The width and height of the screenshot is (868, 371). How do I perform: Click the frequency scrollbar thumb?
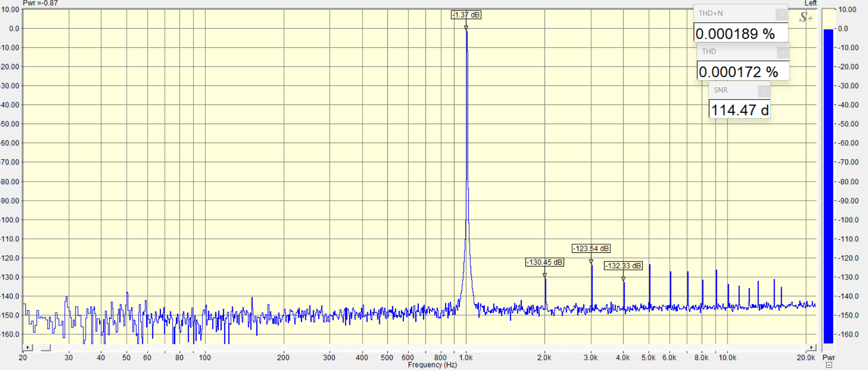[x=46, y=348]
